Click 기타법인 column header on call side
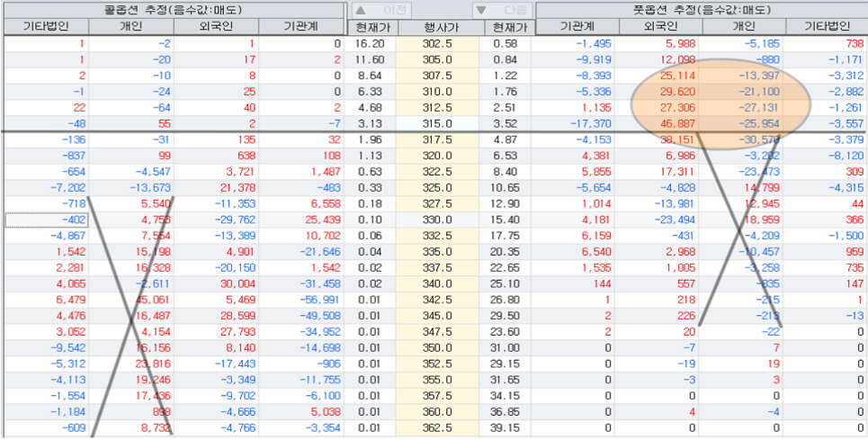 click(x=47, y=27)
